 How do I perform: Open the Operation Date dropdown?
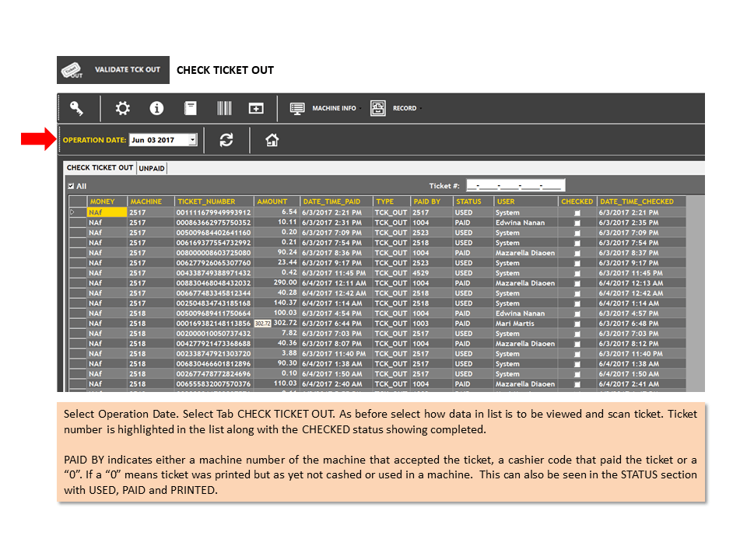click(x=192, y=140)
